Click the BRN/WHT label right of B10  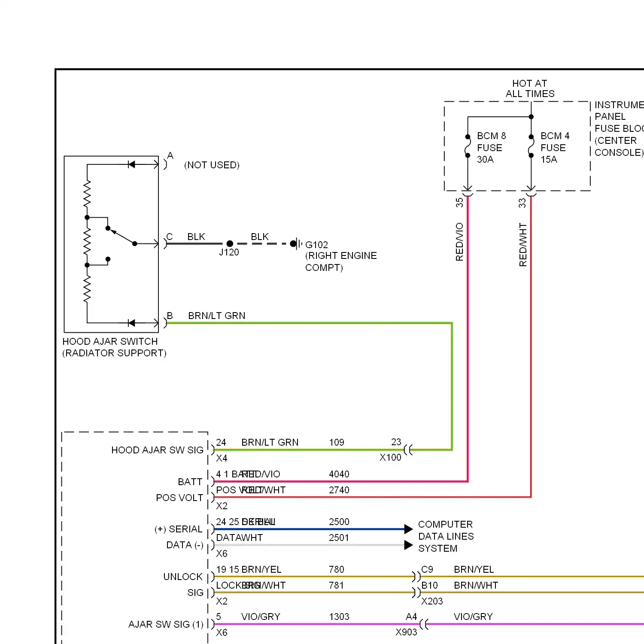coord(476,585)
